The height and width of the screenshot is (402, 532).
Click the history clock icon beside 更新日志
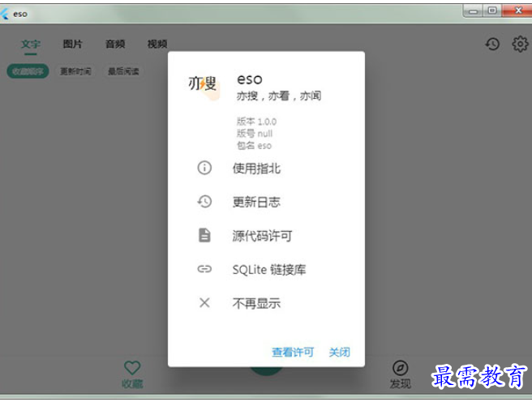[204, 202]
